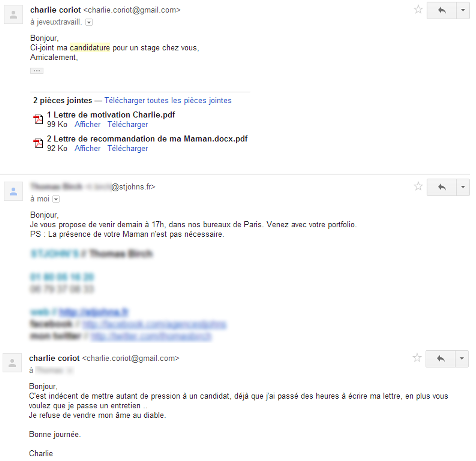Viewport: 476px width, 461px height.
Task: Star the first email from charlie coriot
Action: (x=418, y=10)
